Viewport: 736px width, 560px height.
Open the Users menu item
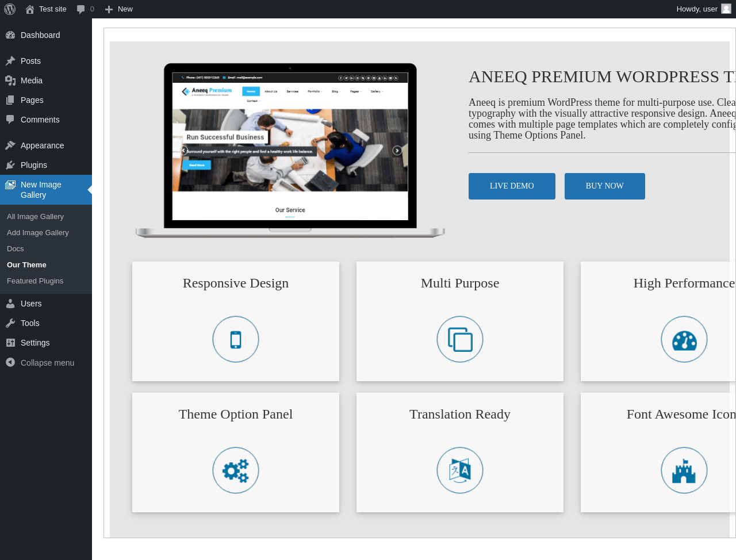pos(46,304)
